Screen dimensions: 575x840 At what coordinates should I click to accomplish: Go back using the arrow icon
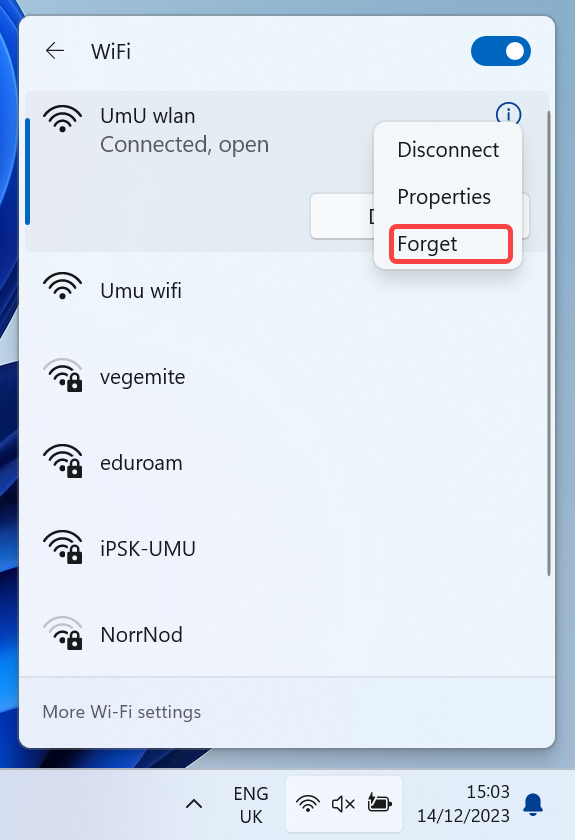[55, 51]
